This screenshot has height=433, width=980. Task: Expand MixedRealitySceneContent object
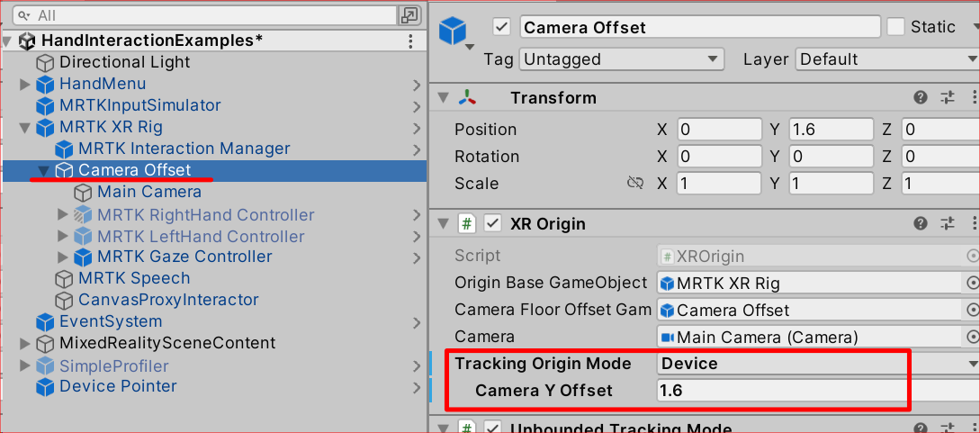pos(25,343)
